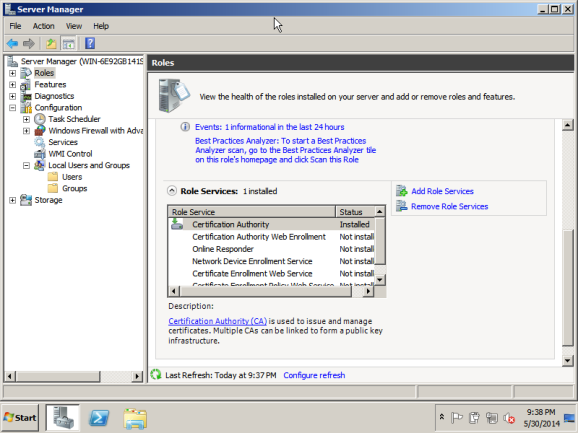Click the Remove Role Services icon

pyautogui.click(x=402, y=206)
